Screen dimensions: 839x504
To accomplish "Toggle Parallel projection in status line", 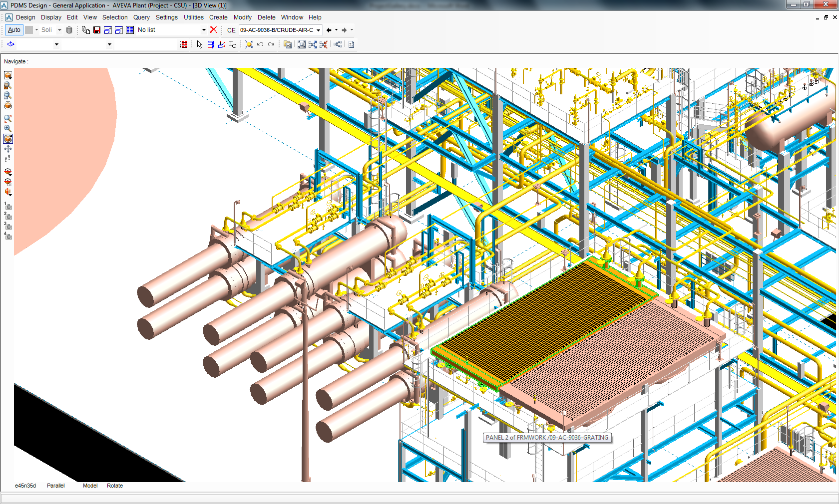I will (x=56, y=486).
